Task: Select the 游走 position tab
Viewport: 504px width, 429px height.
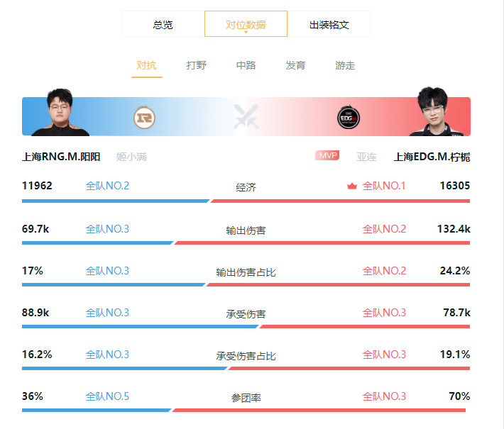Action: coord(345,65)
